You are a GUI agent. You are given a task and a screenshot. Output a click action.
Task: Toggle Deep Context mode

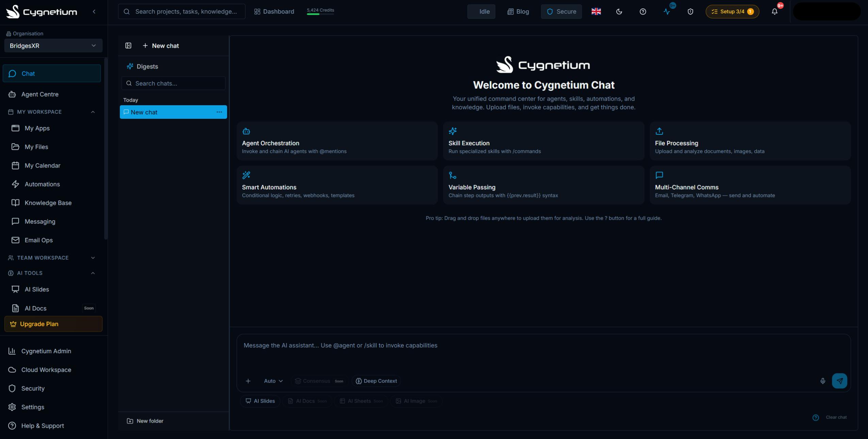[x=376, y=381]
